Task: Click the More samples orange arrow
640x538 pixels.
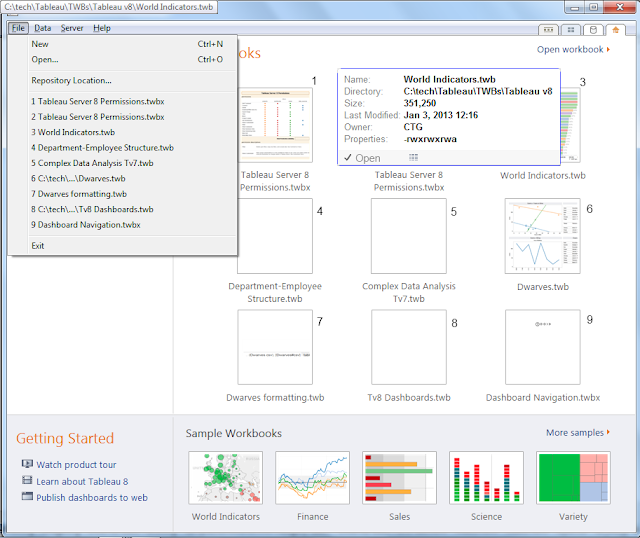Action: point(608,432)
